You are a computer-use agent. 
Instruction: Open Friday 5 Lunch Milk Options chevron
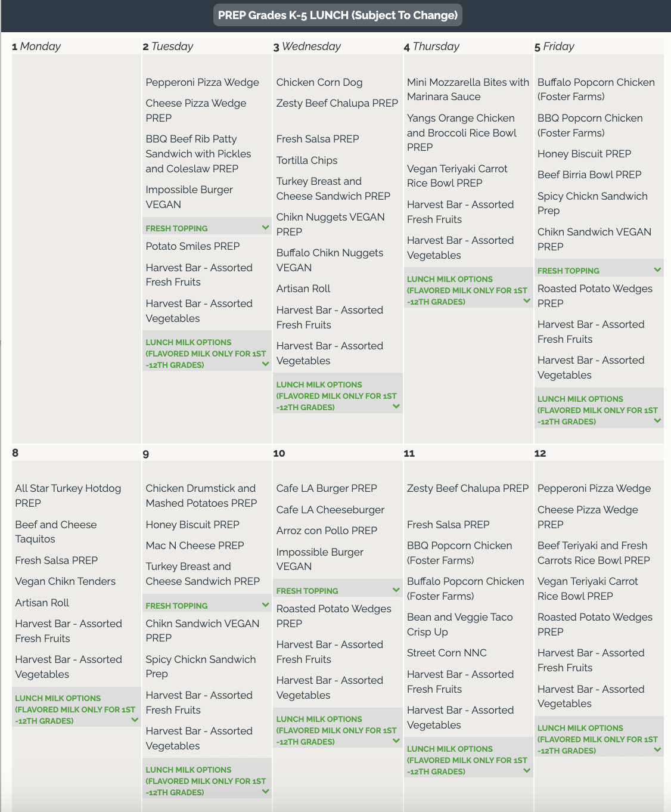(x=657, y=421)
